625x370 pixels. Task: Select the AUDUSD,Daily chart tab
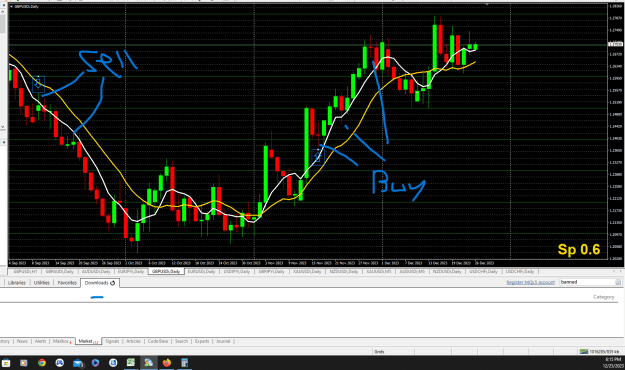(96, 272)
